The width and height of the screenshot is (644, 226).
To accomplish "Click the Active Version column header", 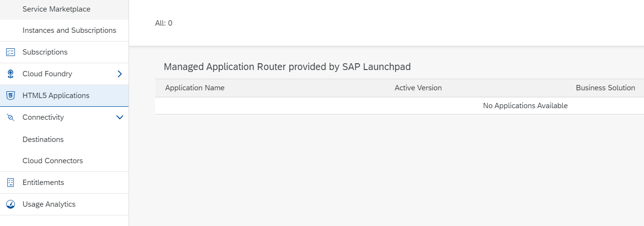I will tap(418, 88).
